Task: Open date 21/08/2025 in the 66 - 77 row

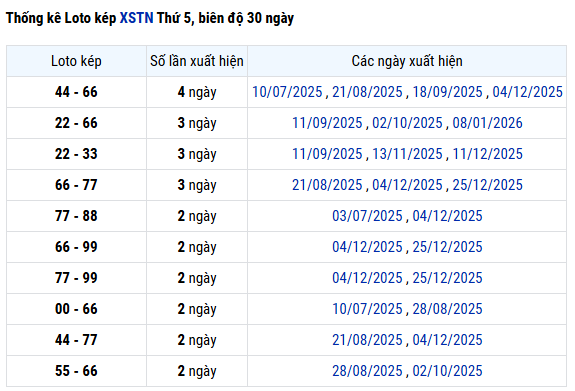Action: click(x=327, y=185)
